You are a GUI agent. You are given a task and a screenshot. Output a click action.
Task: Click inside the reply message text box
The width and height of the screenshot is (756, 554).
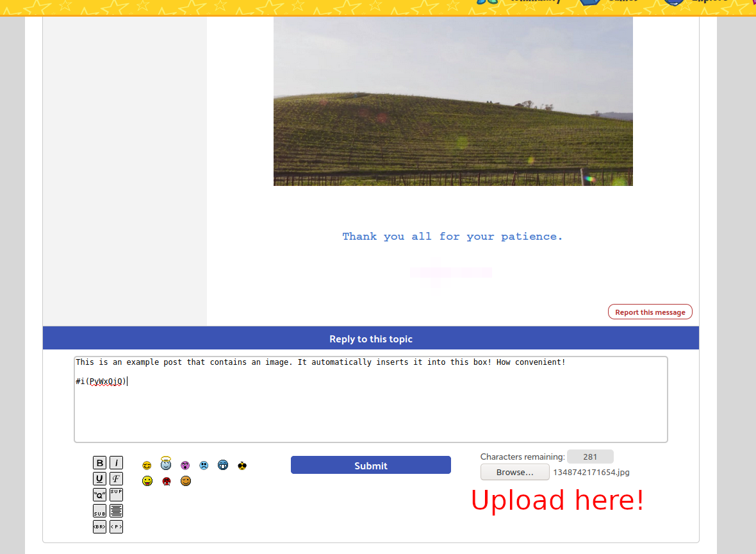[x=371, y=399]
